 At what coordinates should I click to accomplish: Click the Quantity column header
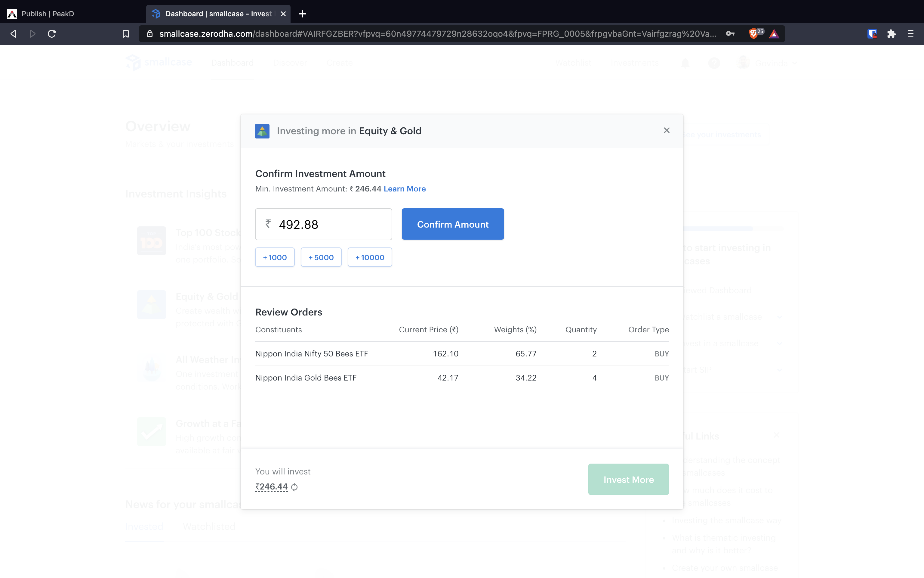click(581, 330)
